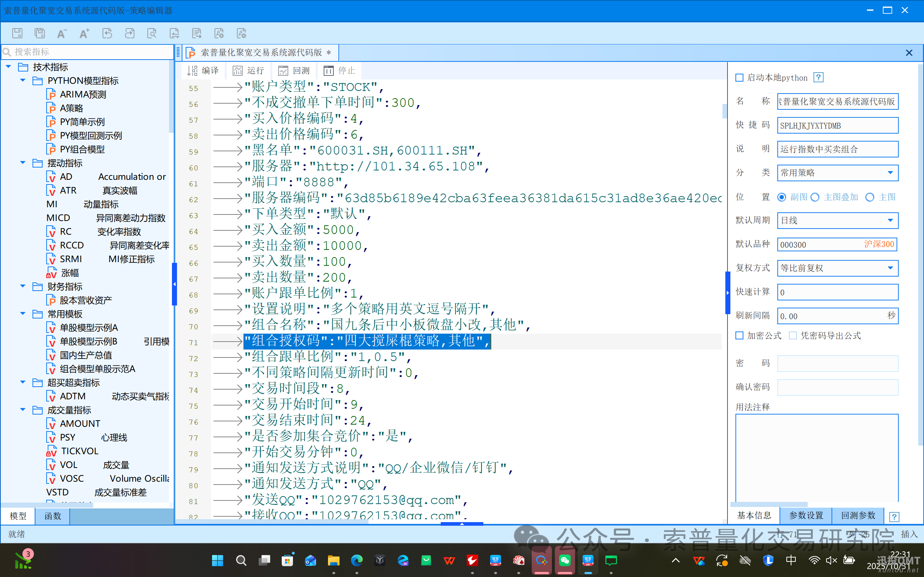This screenshot has width=924, height=577.
Task: Collapse the 摆动指标 folder
Action: tap(22, 163)
